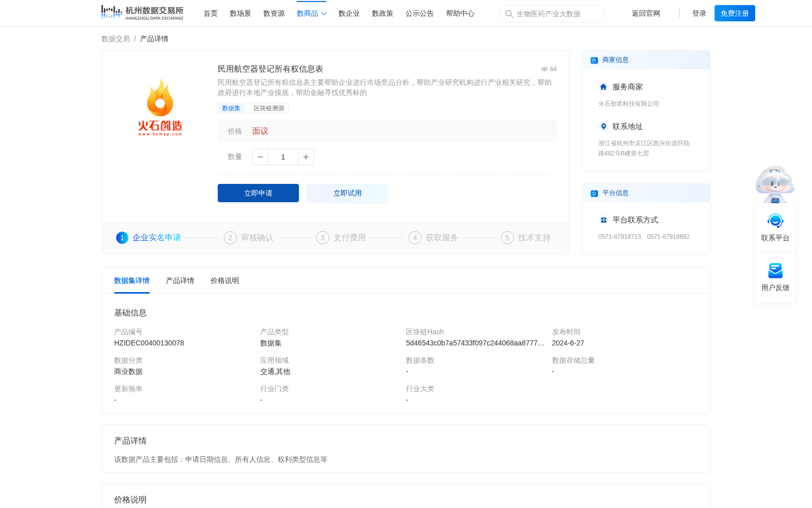Click the quantity input field showing 1
Screen dimensions: 812x508
(x=283, y=157)
